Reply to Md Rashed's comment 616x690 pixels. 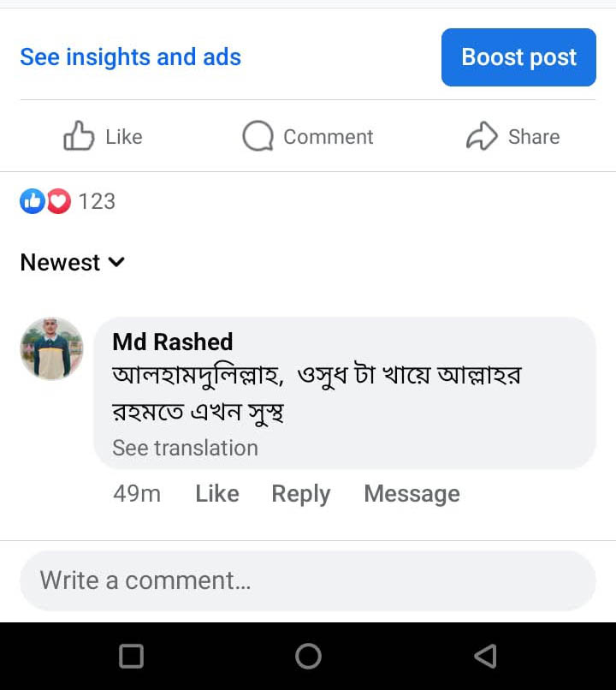(x=300, y=493)
